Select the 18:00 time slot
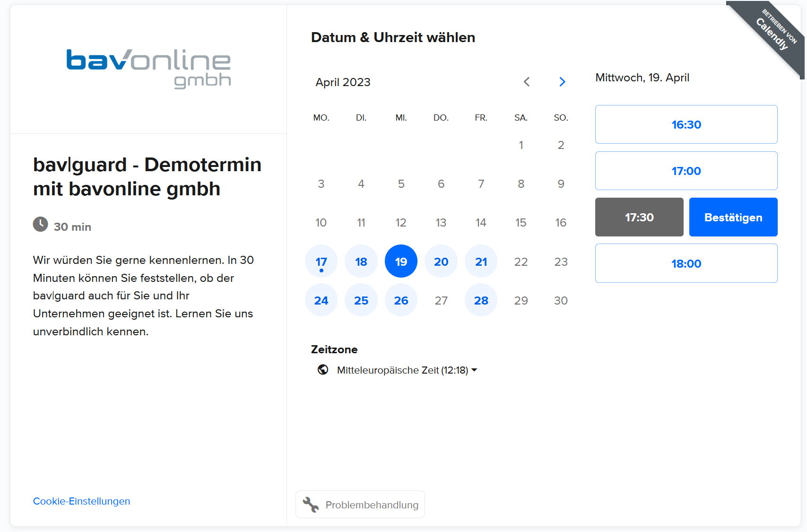 click(686, 263)
